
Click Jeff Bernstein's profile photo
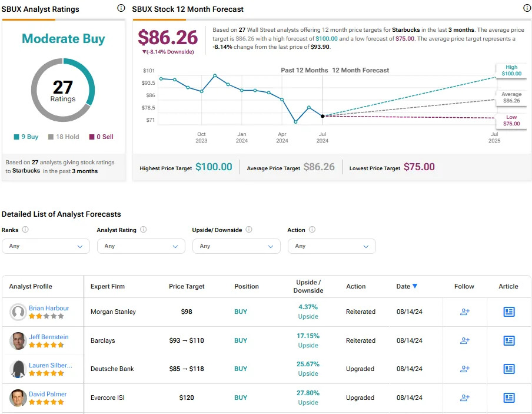pyautogui.click(x=18, y=341)
